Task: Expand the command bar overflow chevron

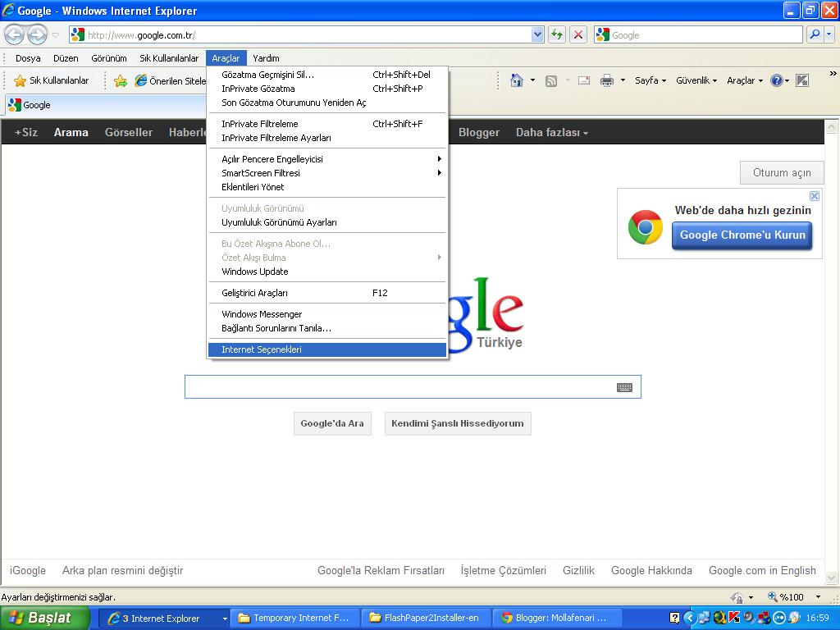Action: tap(833, 73)
